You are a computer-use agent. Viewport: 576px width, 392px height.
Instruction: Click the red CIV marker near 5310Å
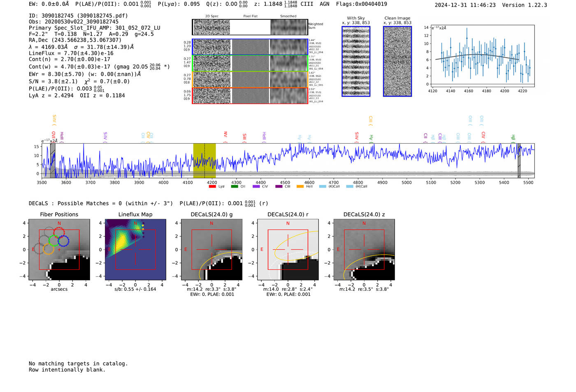[x=483, y=137]
